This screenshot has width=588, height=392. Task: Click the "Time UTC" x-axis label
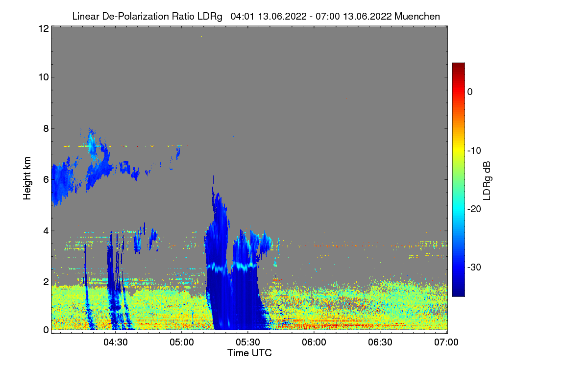point(249,353)
